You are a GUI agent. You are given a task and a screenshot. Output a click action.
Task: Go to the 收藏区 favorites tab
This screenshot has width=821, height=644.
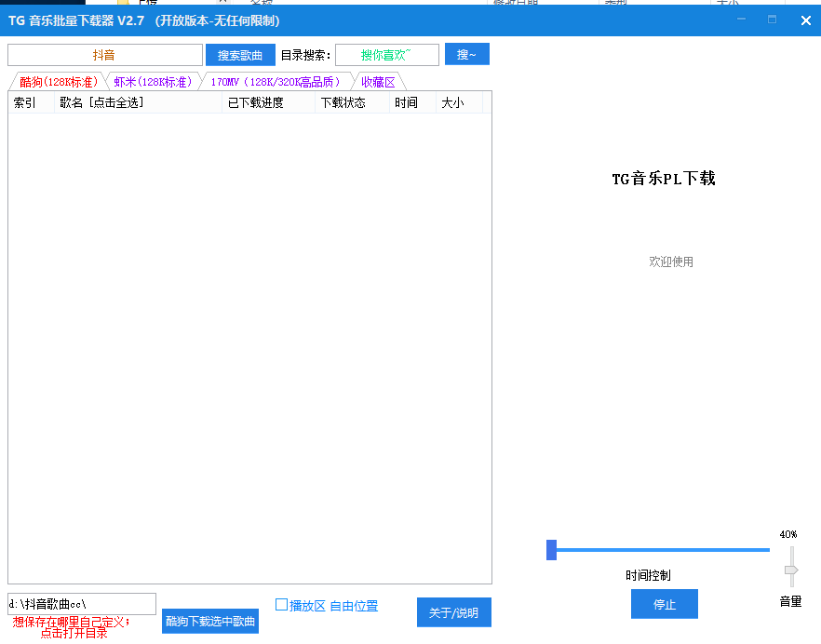(x=378, y=82)
